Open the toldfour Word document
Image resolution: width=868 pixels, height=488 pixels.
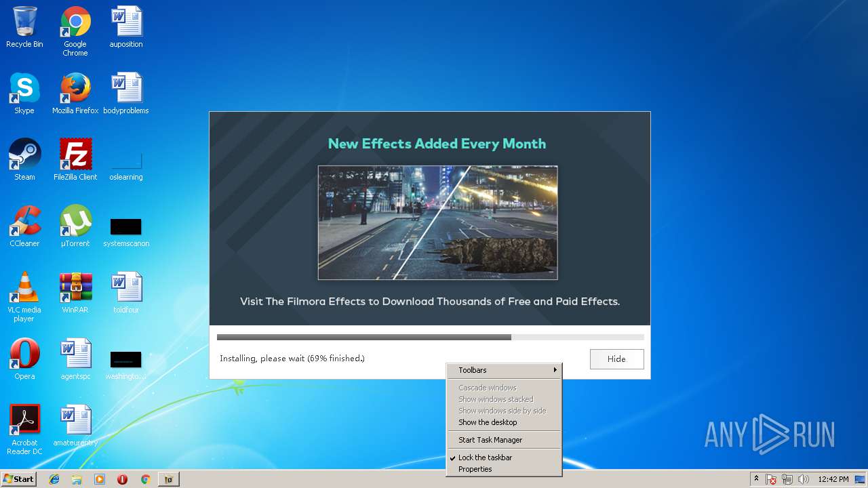(x=126, y=293)
